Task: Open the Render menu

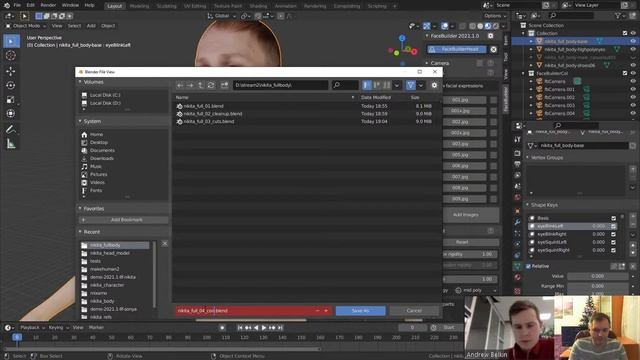Action: 48,6
